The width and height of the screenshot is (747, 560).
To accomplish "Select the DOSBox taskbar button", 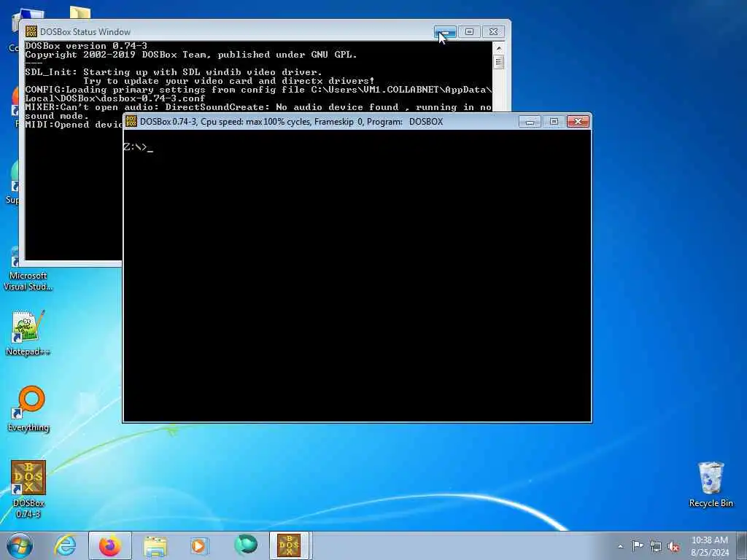I will coord(290,545).
